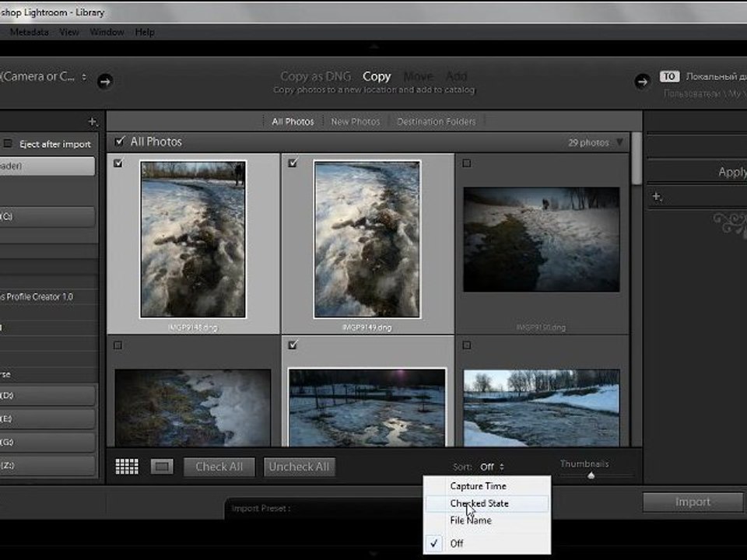Click the source arrow next to Camera or Card
The height and width of the screenshot is (560, 747).
pos(105,82)
